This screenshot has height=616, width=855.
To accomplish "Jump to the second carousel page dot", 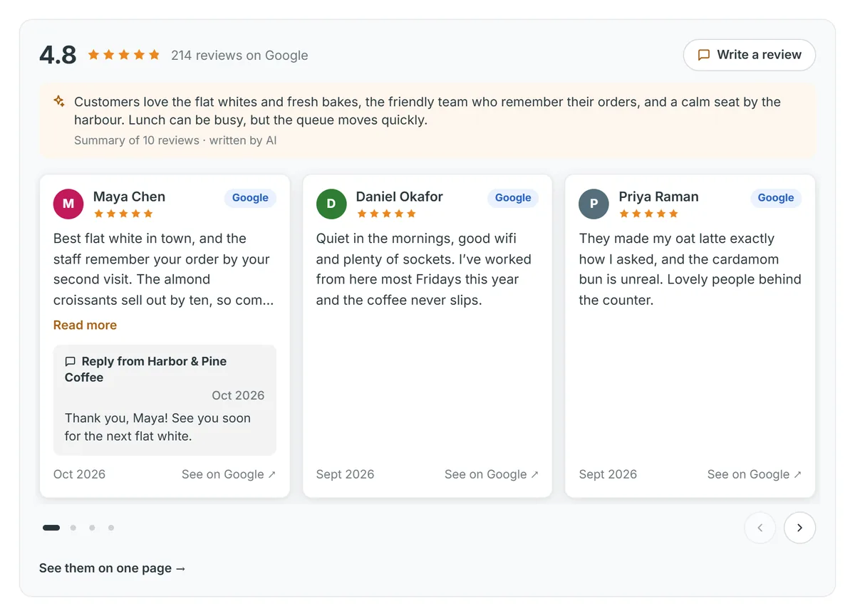I will 73,528.
